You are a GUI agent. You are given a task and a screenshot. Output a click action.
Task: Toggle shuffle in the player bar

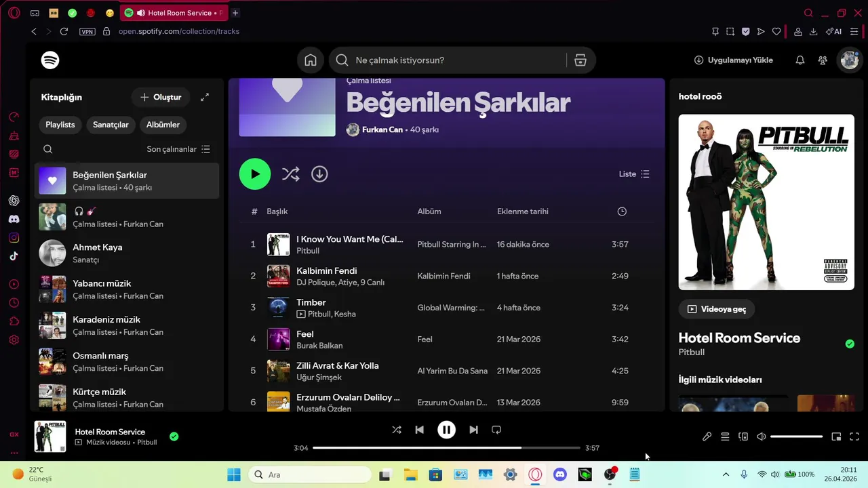point(397,430)
